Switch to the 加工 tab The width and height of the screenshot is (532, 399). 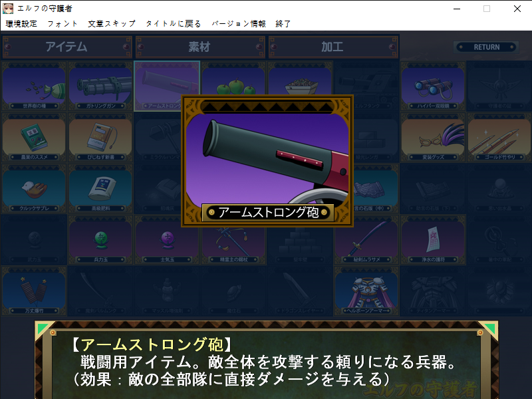click(333, 47)
